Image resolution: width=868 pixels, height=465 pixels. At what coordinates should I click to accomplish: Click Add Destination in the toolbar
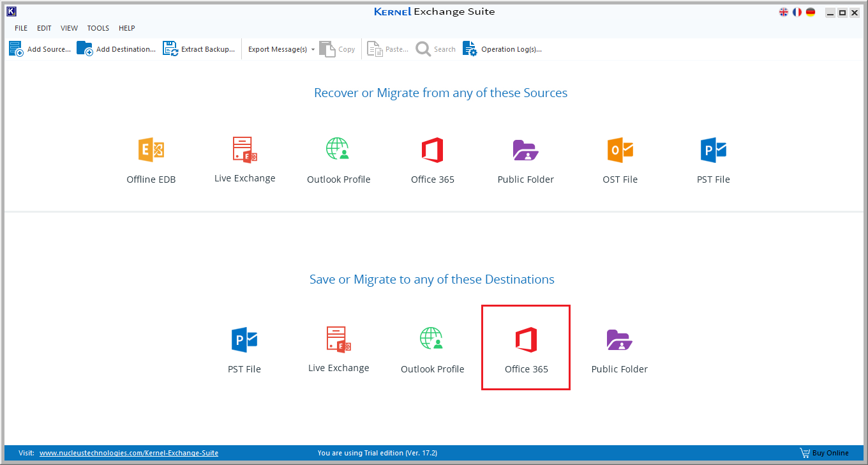coord(116,49)
